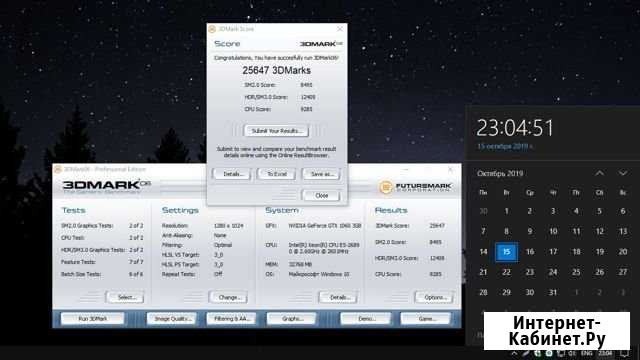This screenshot has width=640, height=360.
Task: Click Change button under Settings section
Action: pyautogui.click(x=228, y=297)
